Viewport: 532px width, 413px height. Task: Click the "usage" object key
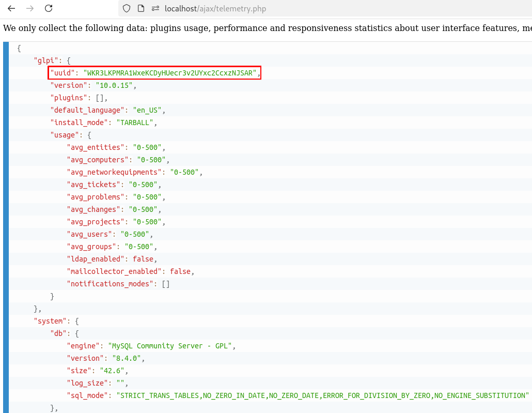65,135
